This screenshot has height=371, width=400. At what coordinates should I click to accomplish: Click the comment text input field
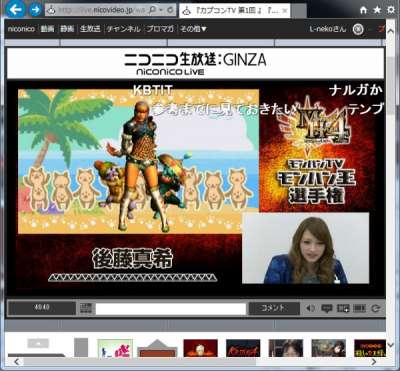[x=171, y=309]
